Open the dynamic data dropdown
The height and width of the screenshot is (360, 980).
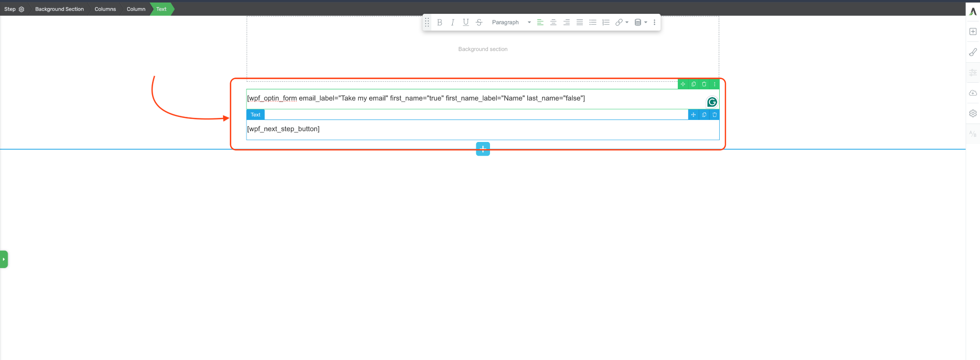641,22
